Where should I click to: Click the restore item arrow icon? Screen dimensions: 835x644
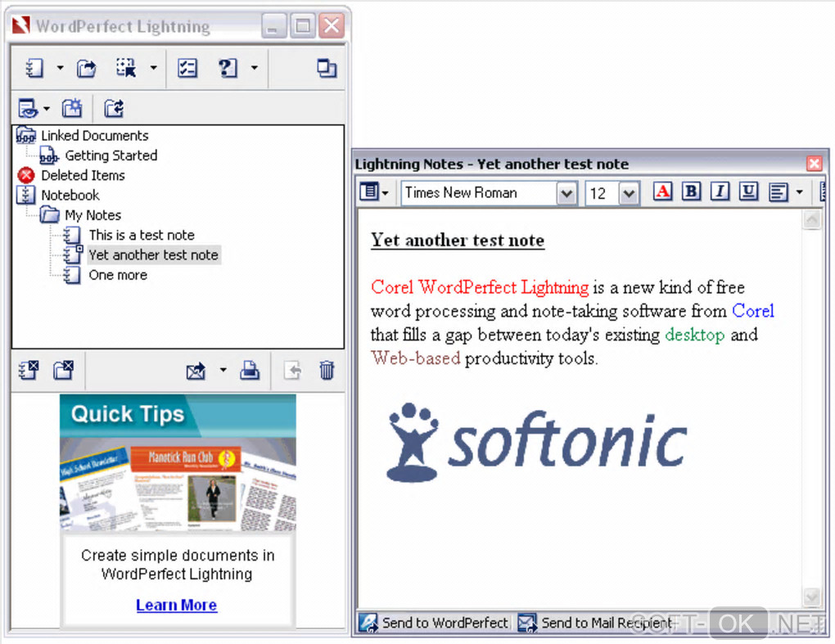pyautogui.click(x=293, y=370)
